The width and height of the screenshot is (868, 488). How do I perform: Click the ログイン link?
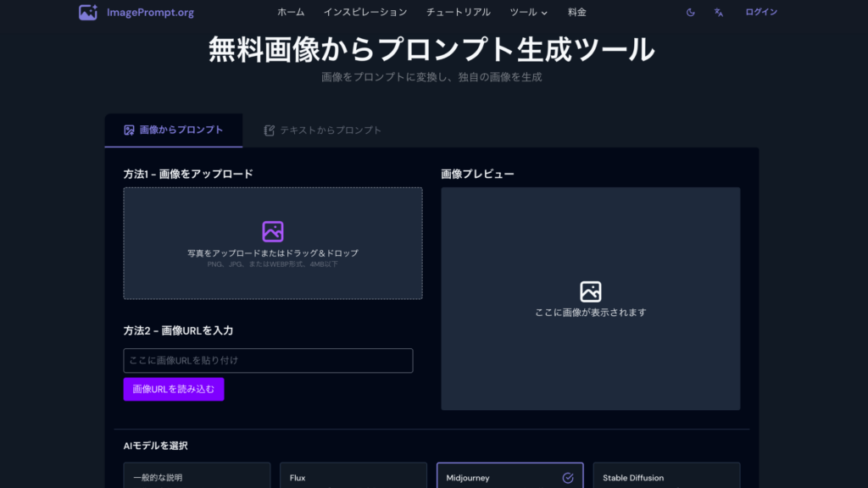[x=759, y=12]
